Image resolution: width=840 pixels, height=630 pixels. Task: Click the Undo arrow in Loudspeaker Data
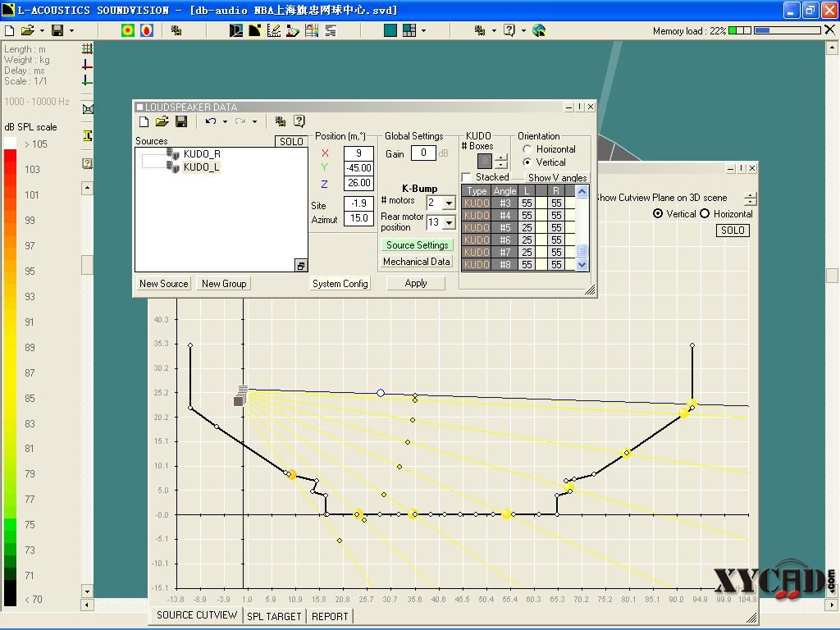[x=211, y=121]
